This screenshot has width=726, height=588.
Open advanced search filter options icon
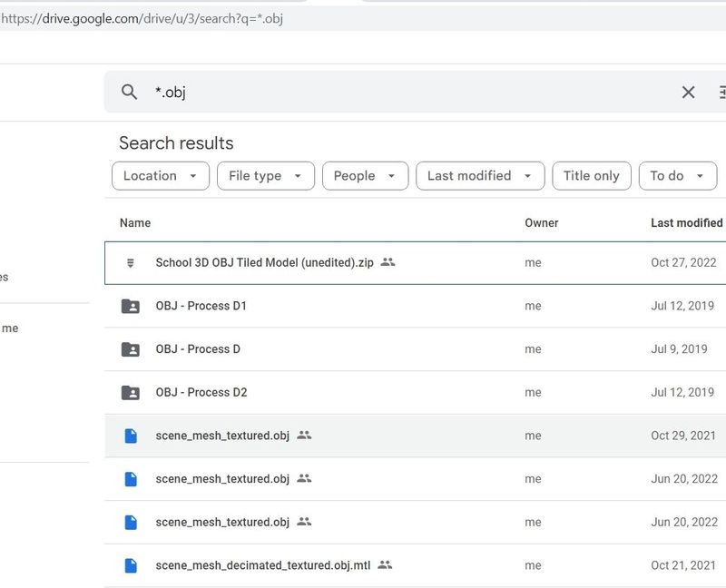(721, 92)
